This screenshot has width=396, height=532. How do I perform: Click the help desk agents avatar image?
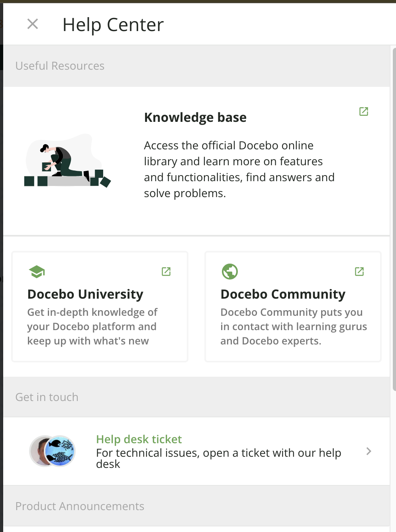[52, 451]
